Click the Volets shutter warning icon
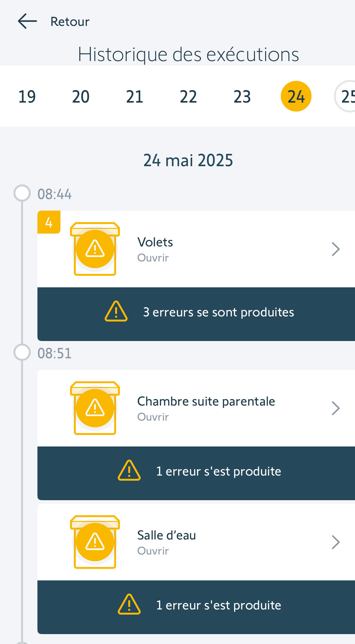The image size is (355, 644). [x=95, y=249]
